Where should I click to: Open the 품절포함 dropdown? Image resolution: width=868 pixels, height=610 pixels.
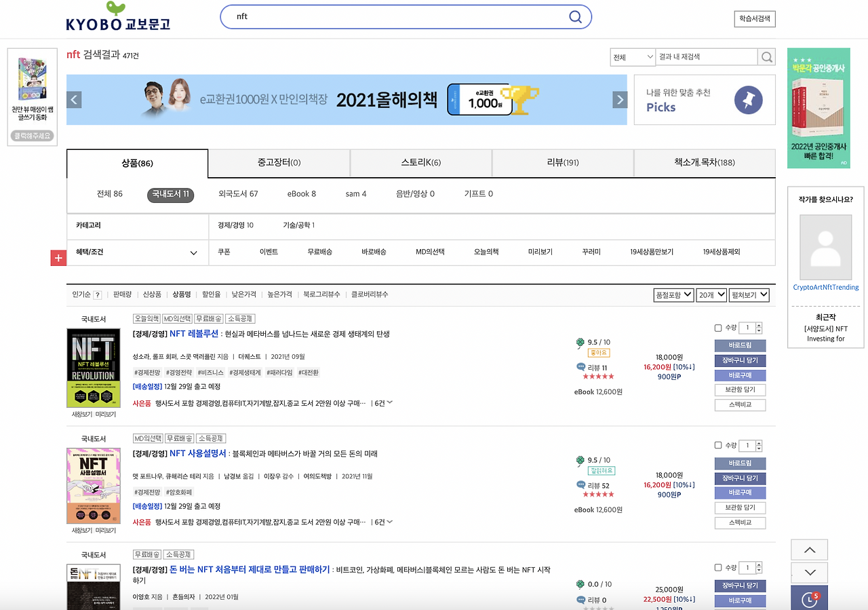673,295
